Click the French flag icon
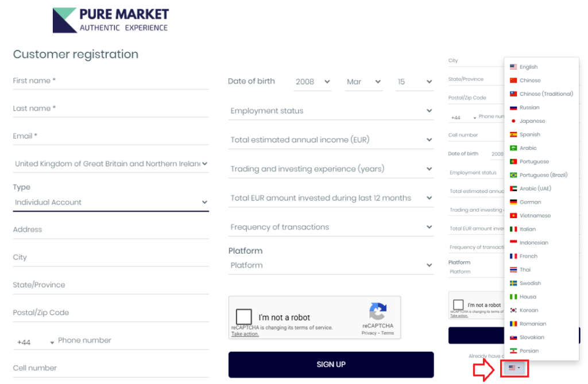The height and width of the screenshot is (384, 588). tap(513, 256)
